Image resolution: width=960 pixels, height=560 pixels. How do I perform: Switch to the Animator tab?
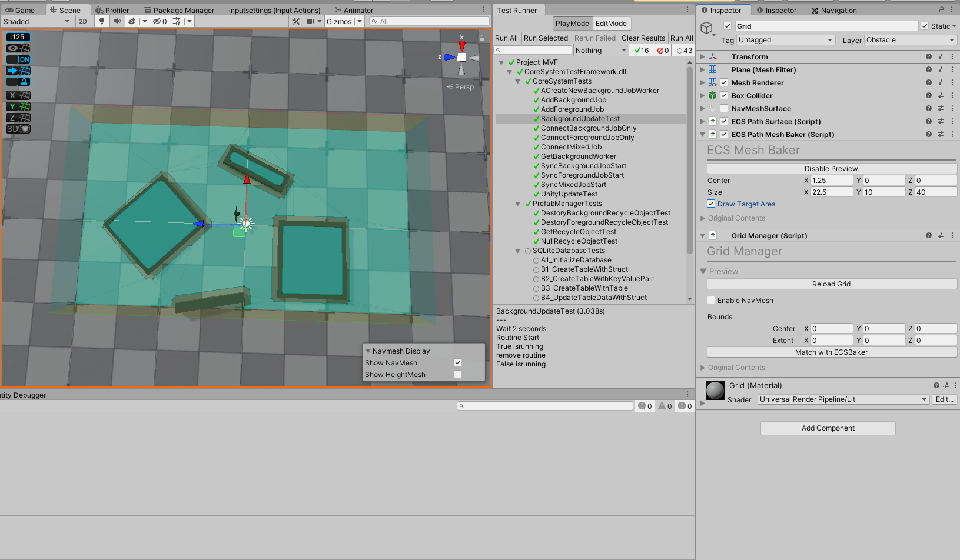[354, 10]
